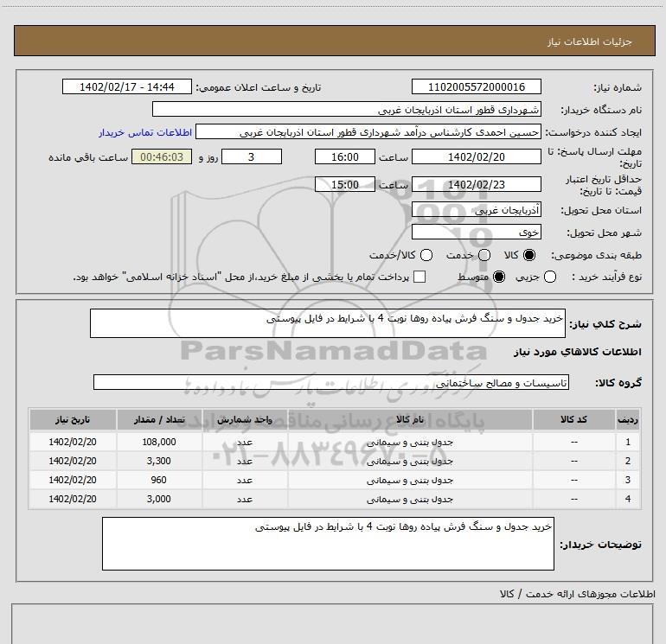Click item name in row 4

410,500
